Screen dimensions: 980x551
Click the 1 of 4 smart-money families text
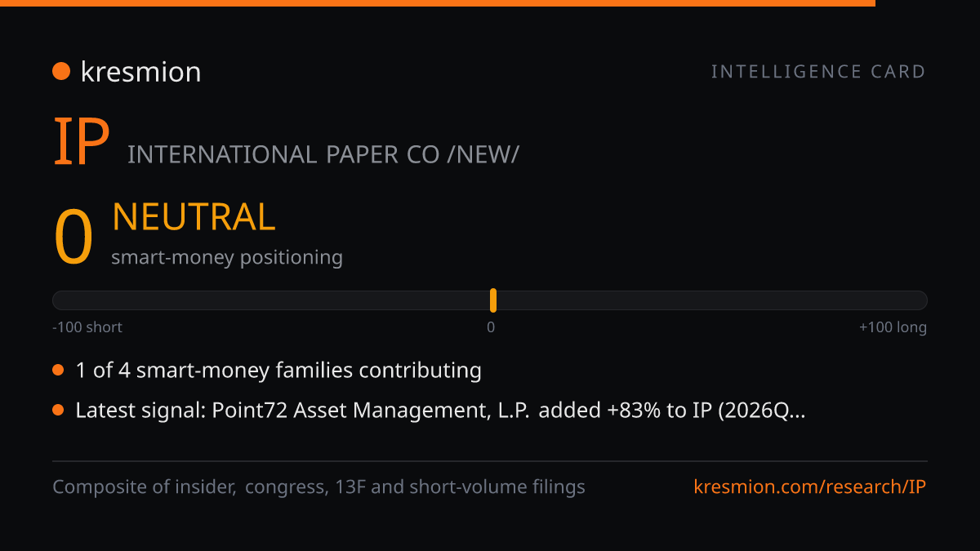pyautogui.click(x=278, y=371)
